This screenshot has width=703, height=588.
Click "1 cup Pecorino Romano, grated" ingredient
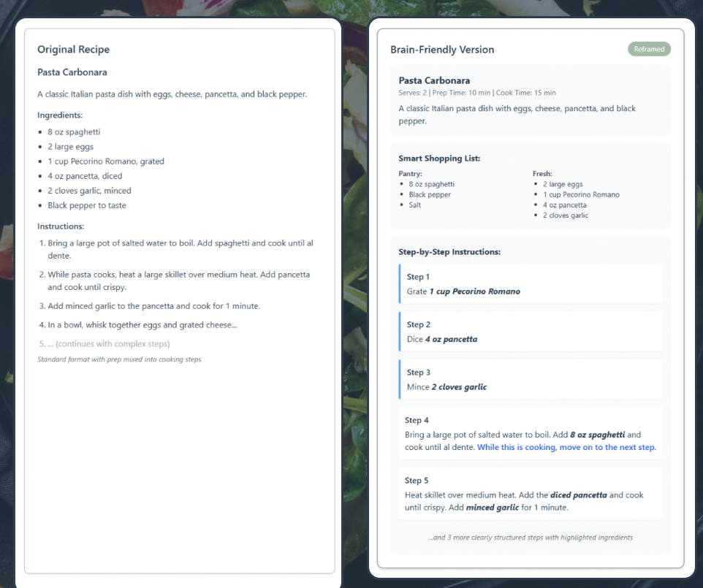pos(106,161)
